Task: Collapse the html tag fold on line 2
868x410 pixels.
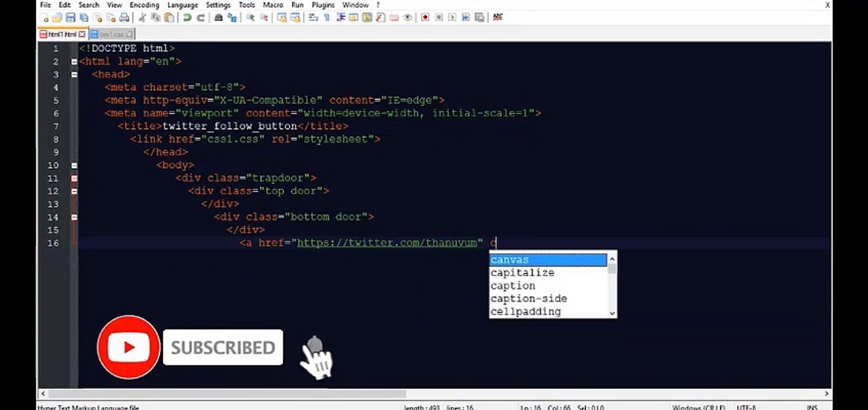Action: pyautogui.click(x=75, y=61)
